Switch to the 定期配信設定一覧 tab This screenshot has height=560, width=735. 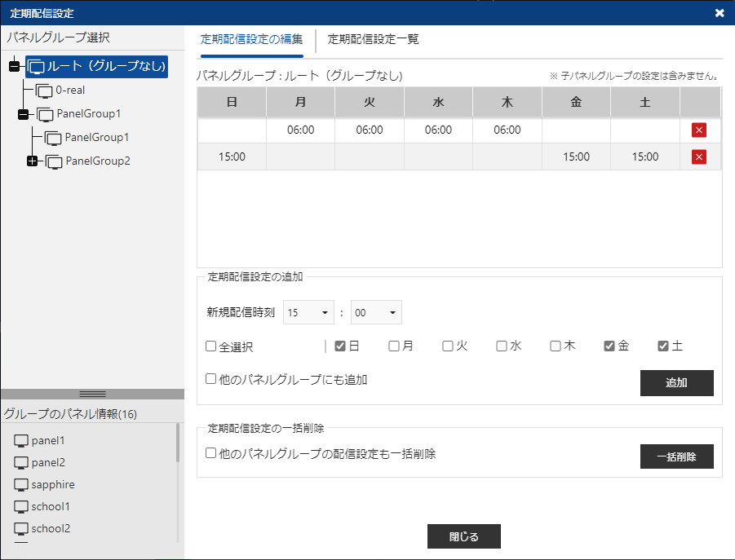tap(373, 38)
